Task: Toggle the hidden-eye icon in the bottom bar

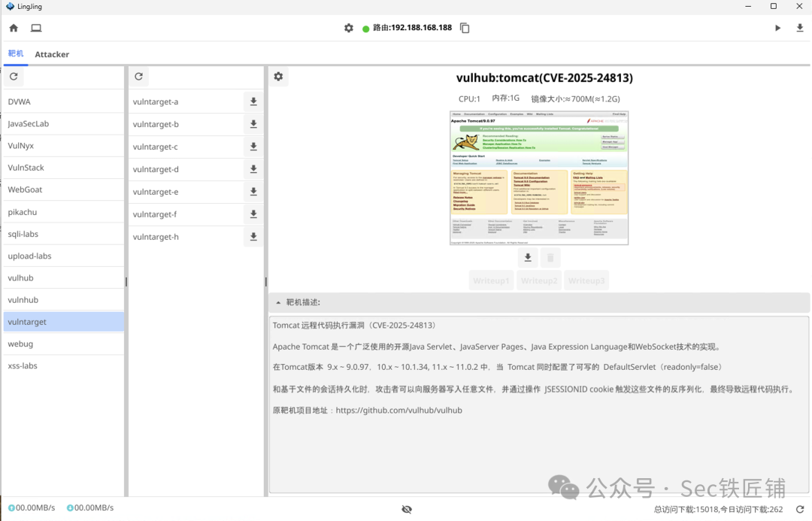Action: pyautogui.click(x=406, y=509)
